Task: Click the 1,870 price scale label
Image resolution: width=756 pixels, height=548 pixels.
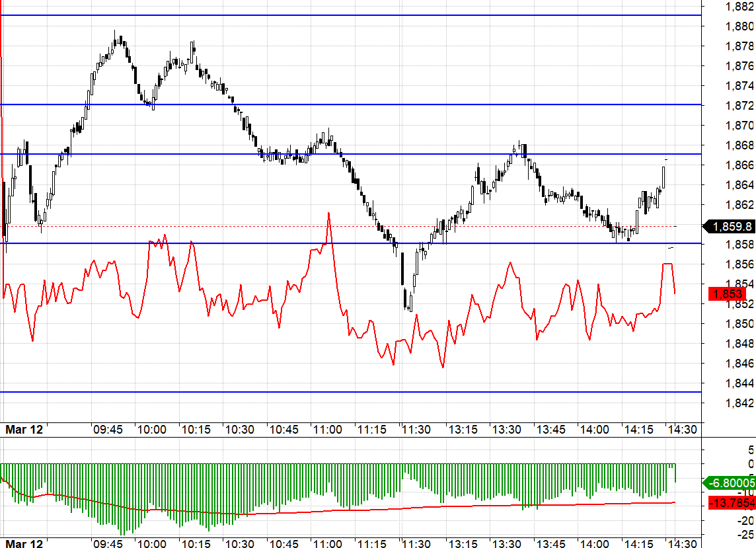Action: [739, 126]
